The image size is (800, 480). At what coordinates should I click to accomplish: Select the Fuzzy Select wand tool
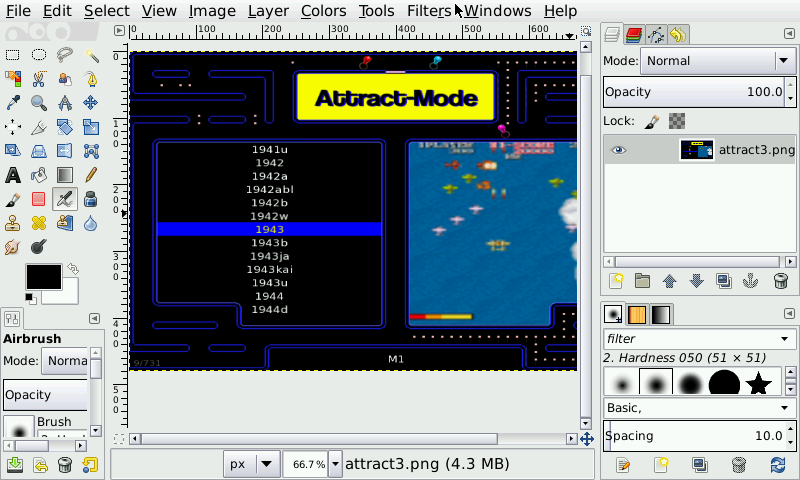(91, 55)
